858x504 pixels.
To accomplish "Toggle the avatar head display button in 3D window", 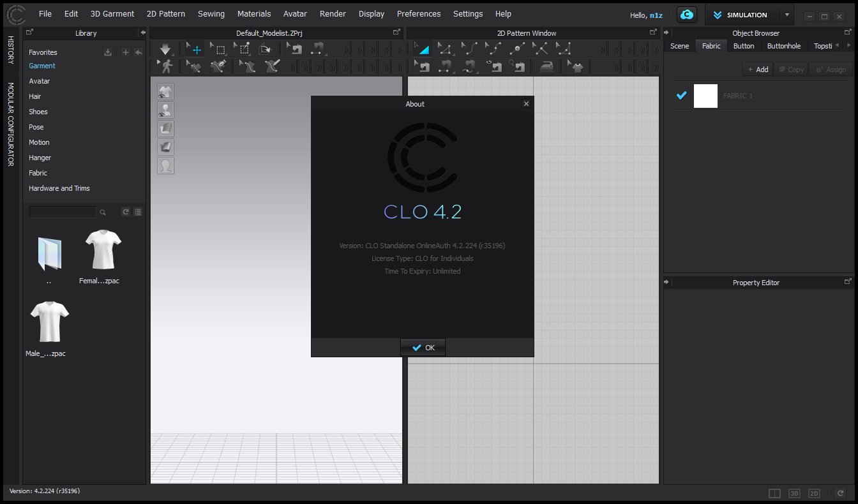I will coord(165,166).
